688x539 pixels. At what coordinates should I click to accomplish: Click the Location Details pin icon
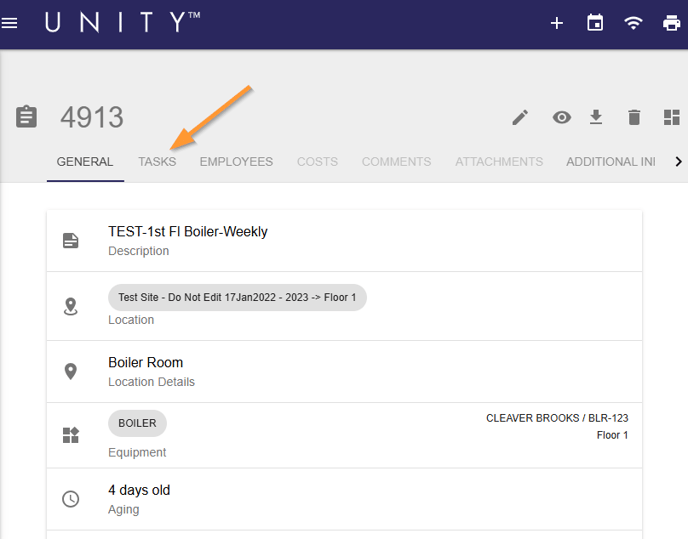pos(71,371)
